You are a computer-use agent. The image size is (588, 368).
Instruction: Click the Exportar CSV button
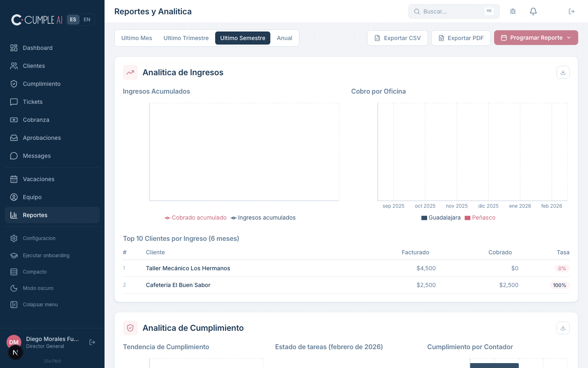click(x=397, y=38)
